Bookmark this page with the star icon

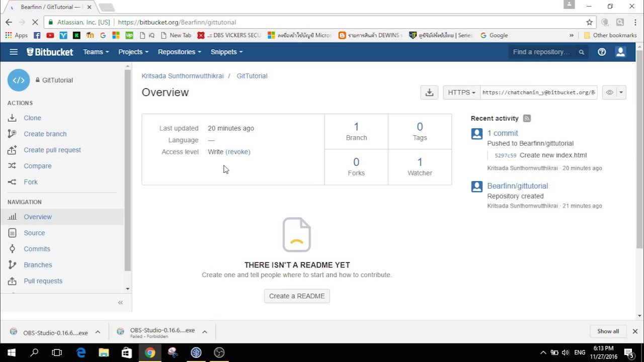[589, 22]
